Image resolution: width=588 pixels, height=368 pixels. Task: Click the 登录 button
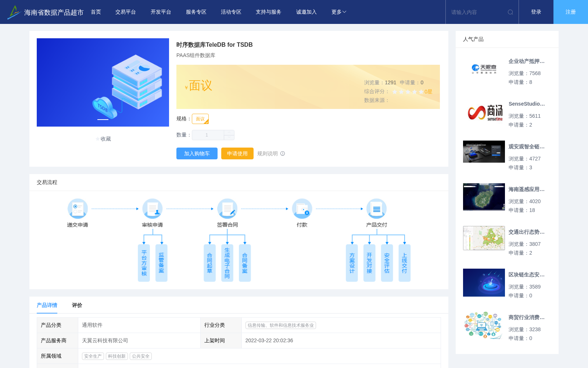click(x=536, y=12)
